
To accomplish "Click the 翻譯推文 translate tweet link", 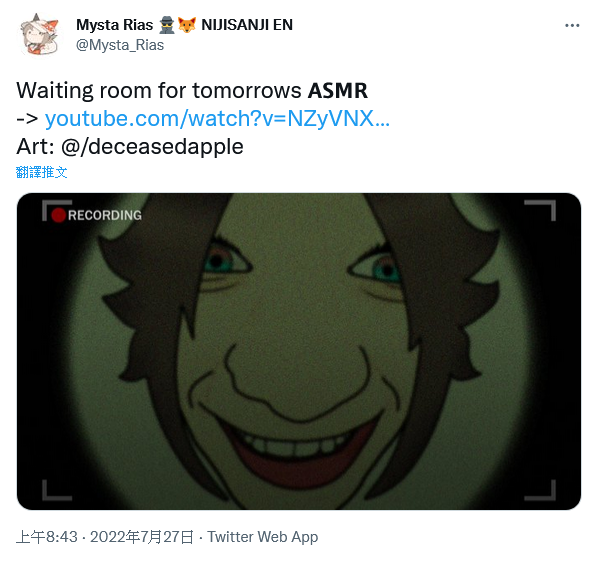I will coord(42,172).
